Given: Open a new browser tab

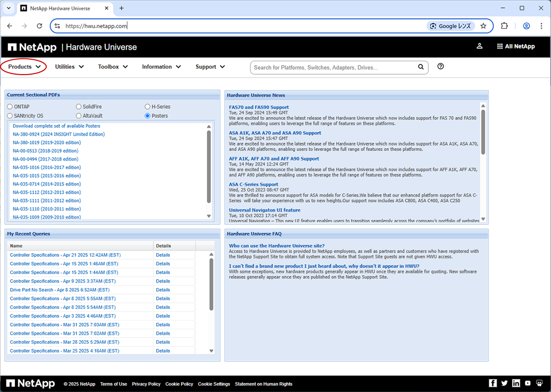Looking at the screenshot, I should tap(121, 8).
